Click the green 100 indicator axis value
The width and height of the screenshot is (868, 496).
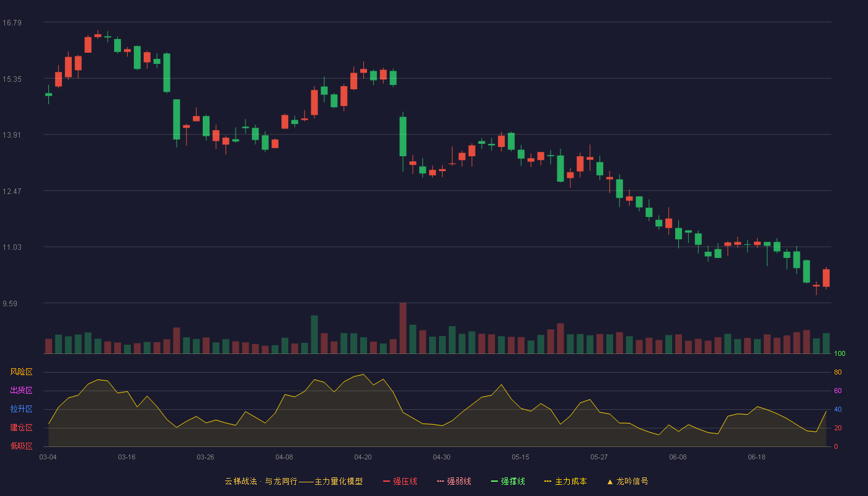839,354
